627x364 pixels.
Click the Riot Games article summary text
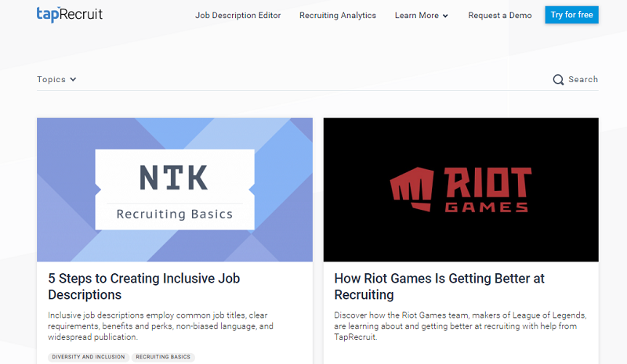(x=460, y=326)
